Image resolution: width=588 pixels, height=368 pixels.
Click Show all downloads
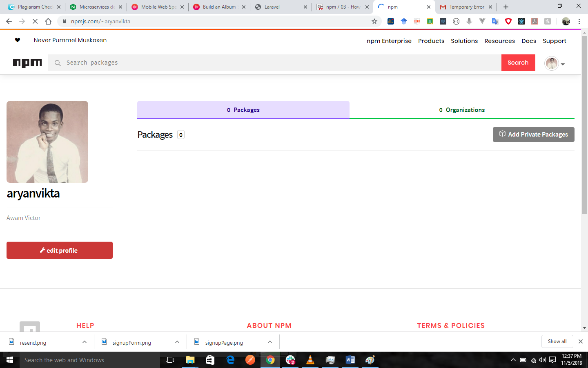point(557,341)
